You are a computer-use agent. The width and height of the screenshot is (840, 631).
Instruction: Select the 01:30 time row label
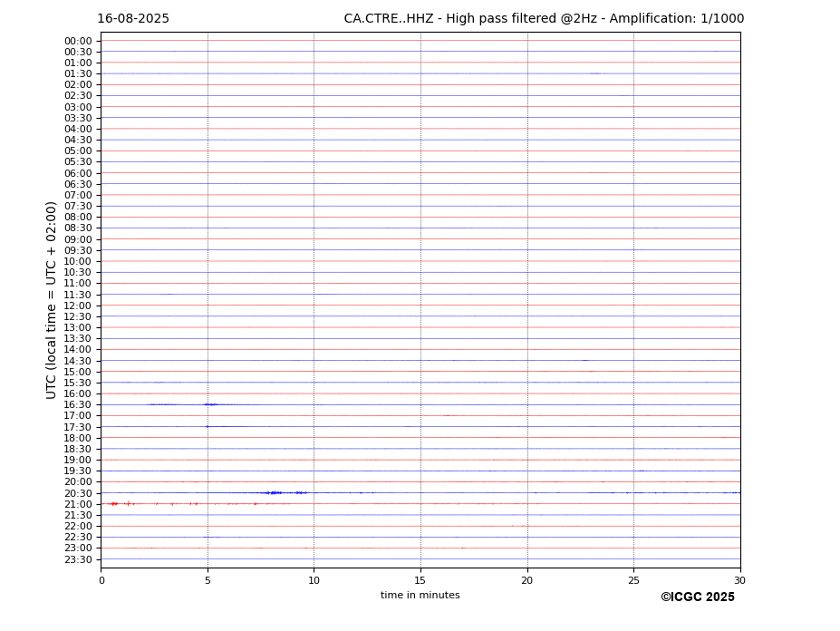tap(78, 74)
